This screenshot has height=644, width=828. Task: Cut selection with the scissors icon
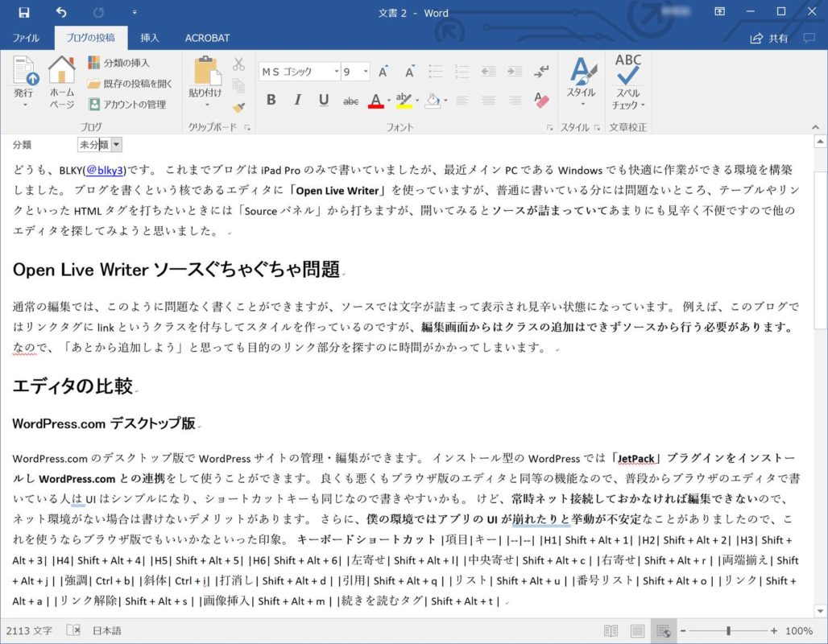pos(238,64)
